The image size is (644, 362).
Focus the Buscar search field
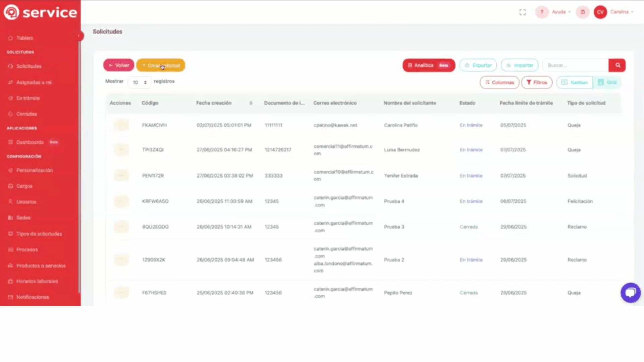point(576,65)
